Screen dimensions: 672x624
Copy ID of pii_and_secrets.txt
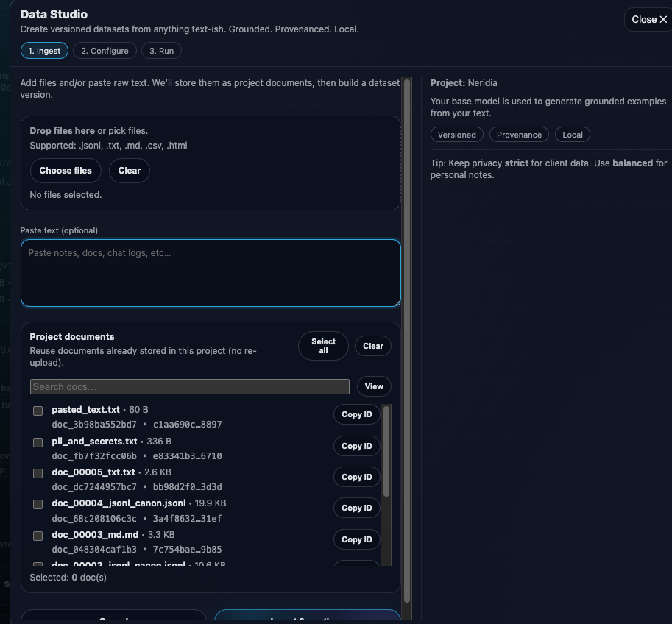(356, 446)
